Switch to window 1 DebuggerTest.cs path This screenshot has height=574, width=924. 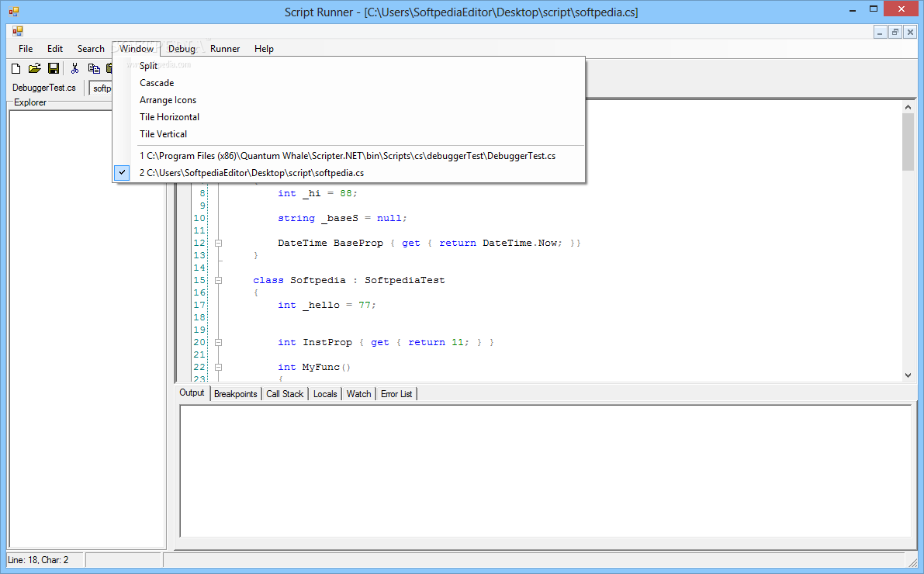point(349,156)
